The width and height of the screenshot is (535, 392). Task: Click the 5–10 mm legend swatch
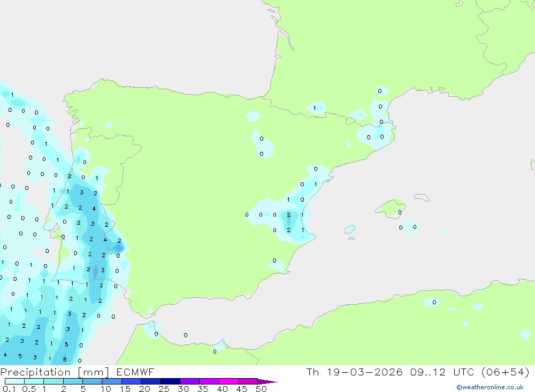pyautogui.click(x=93, y=381)
